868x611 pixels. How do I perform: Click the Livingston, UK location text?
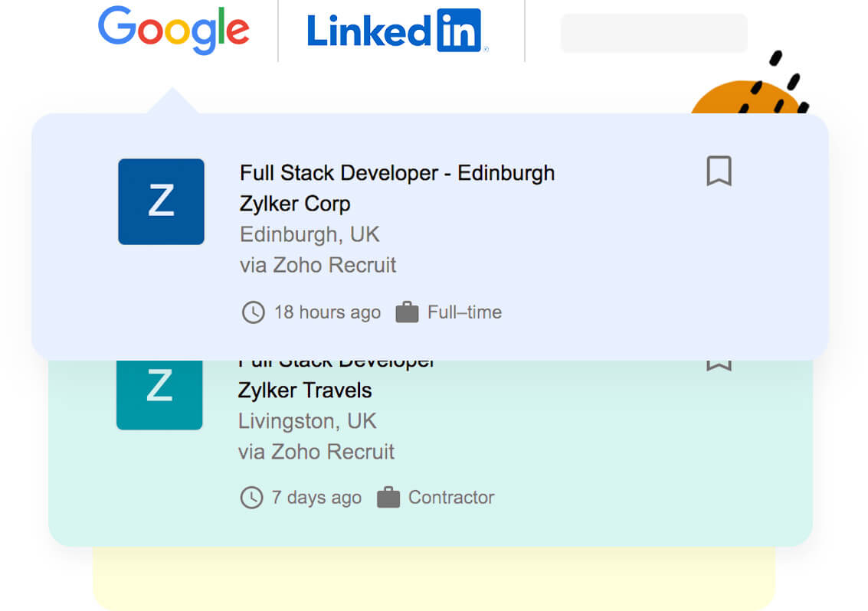[307, 421]
